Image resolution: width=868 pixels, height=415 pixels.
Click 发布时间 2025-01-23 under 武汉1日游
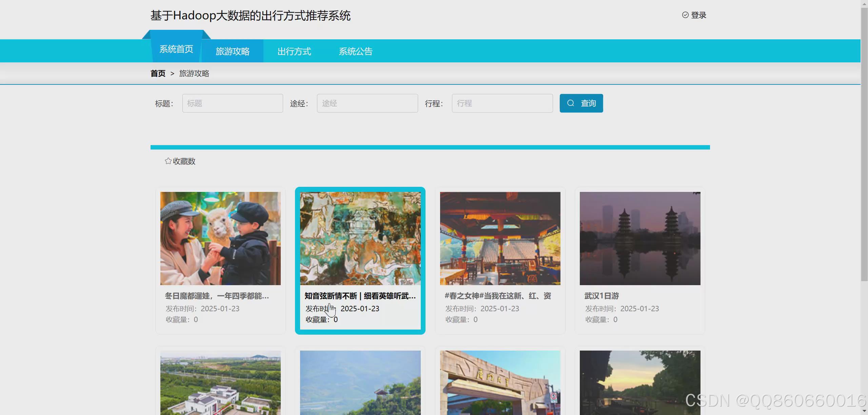pos(622,309)
